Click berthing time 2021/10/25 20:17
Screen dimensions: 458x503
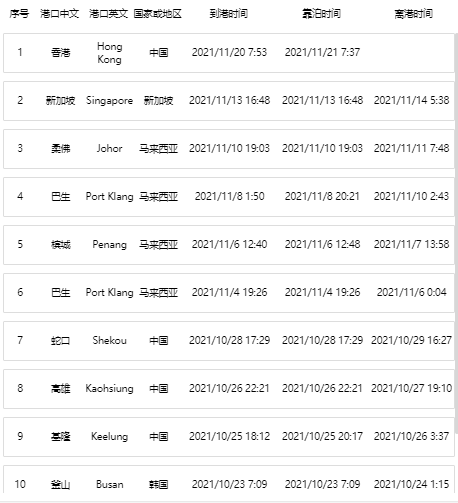pos(322,436)
